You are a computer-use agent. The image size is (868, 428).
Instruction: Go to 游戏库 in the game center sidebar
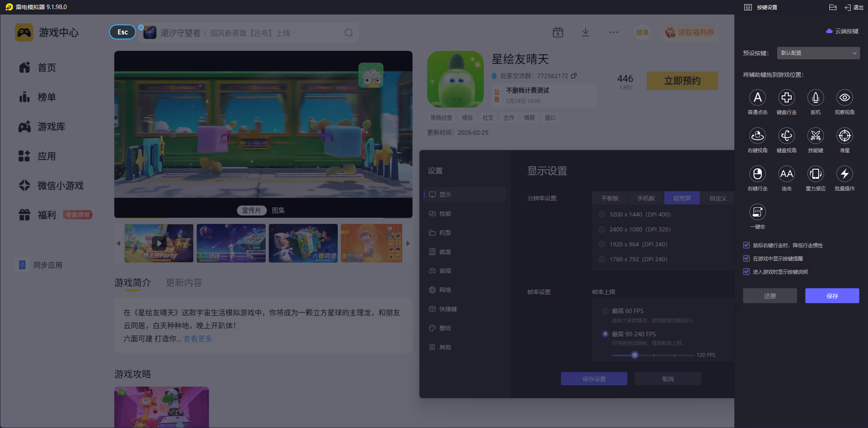(x=42, y=127)
